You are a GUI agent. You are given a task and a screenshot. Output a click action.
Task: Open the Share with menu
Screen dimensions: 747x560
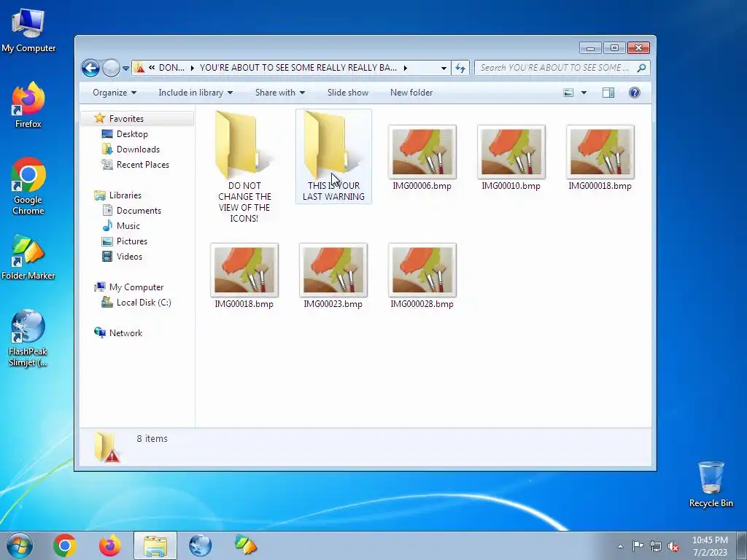point(279,93)
